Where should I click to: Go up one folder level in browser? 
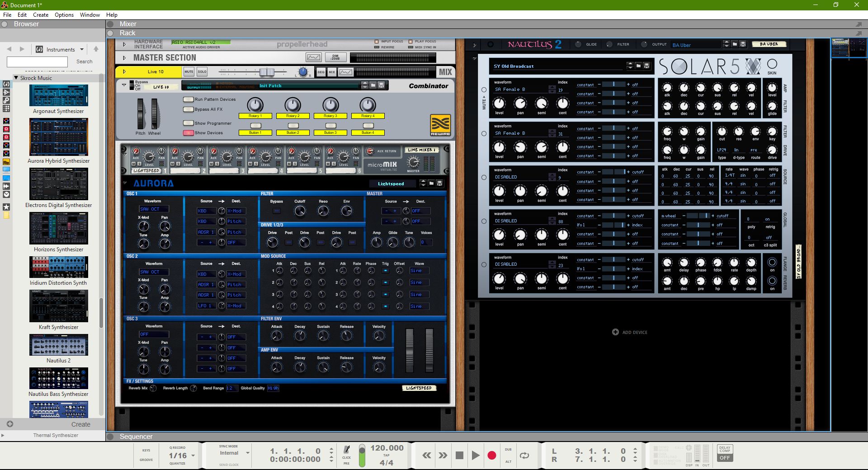coord(96,49)
